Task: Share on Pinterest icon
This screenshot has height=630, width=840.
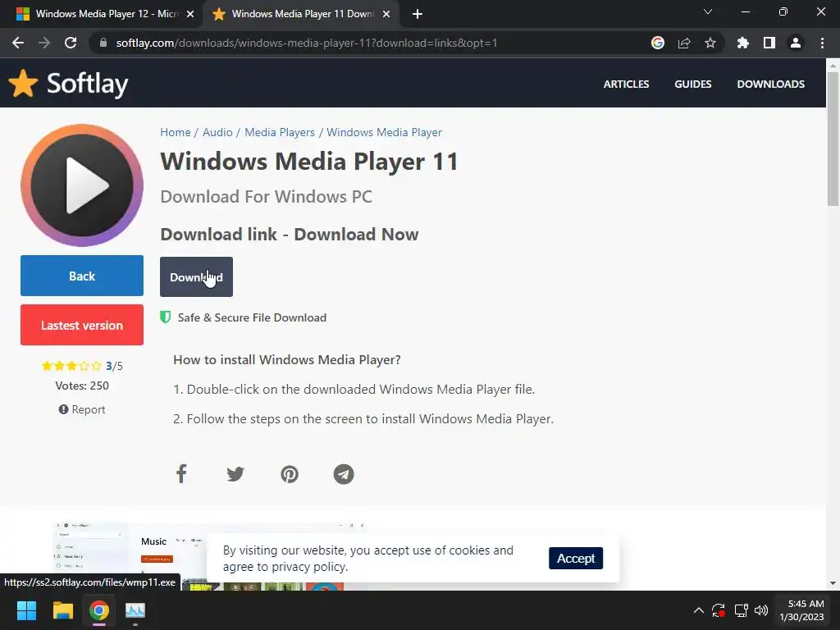Action: pyautogui.click(x=290, y=474)
